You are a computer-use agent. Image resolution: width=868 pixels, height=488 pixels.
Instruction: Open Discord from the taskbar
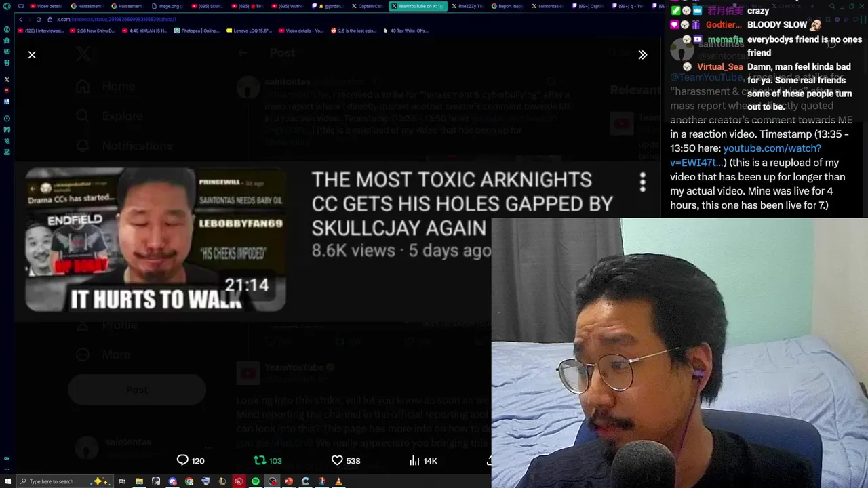tap(172, 481)
